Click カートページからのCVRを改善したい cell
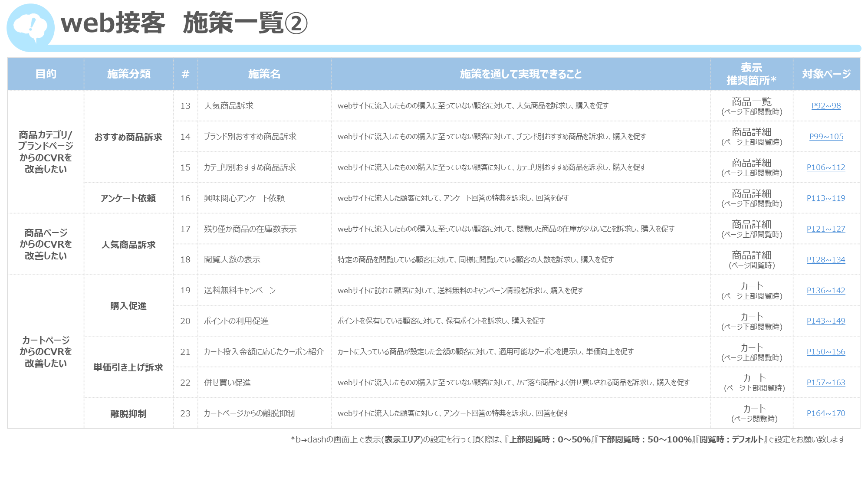 coord(46,352)
